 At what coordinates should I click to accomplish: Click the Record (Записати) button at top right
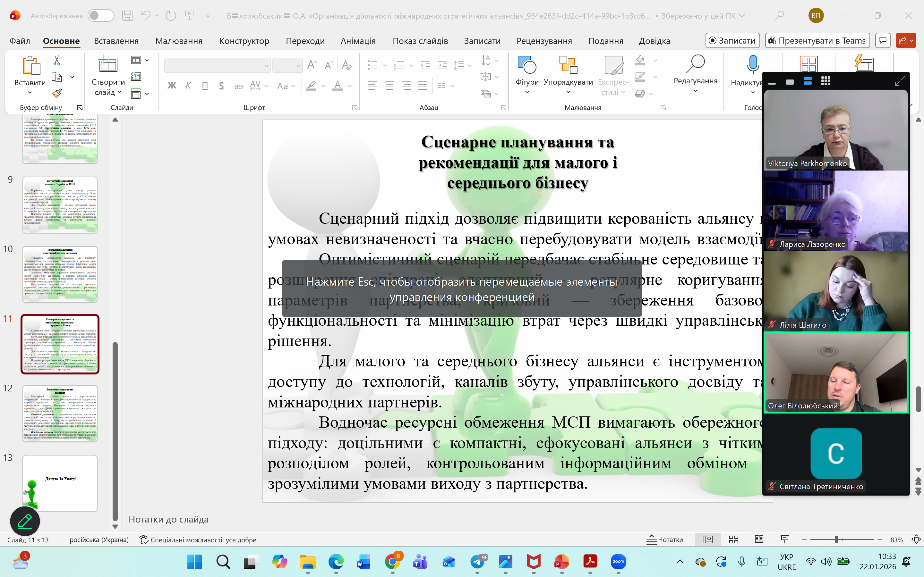coord(732,40)
